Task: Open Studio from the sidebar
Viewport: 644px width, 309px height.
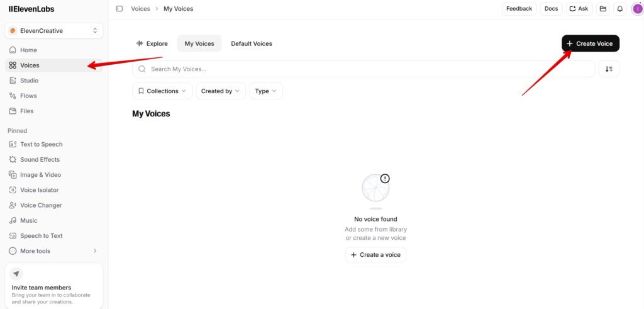Action: click(54, 81)
